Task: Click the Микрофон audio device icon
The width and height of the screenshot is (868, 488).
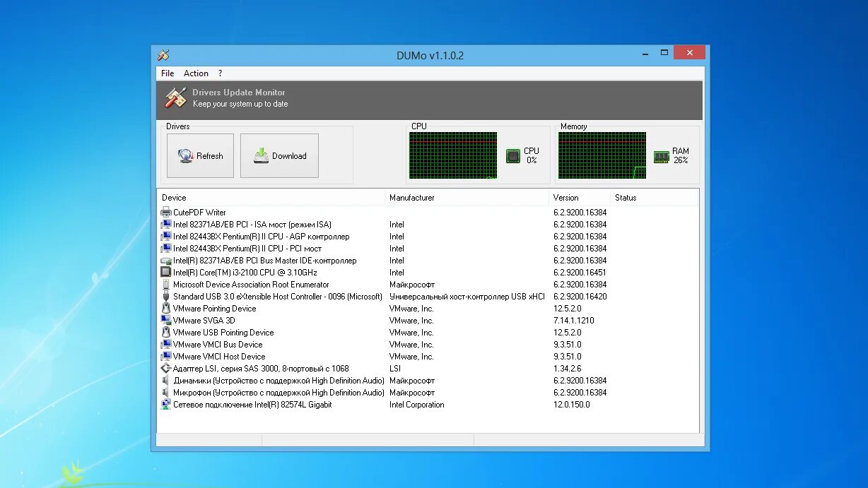Action: pos(166,393)
